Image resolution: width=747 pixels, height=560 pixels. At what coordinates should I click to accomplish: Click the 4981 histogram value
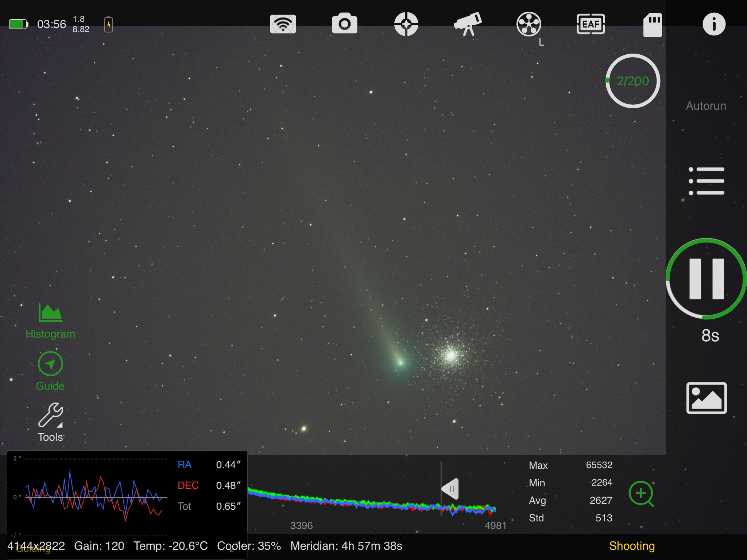(495, 525)
